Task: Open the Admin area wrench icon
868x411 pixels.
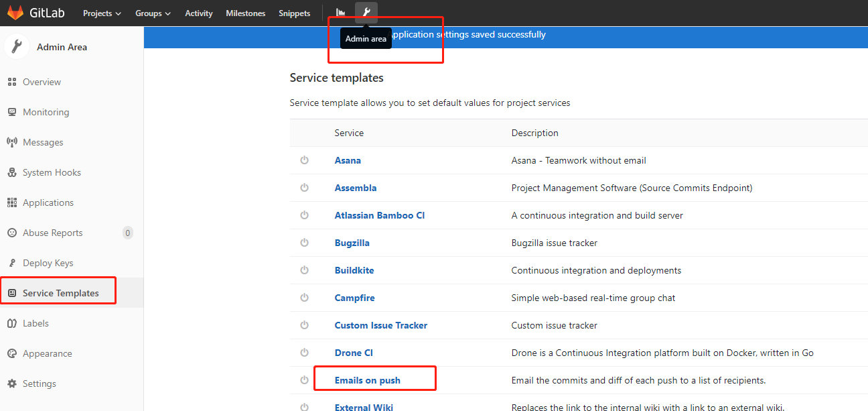Action: 366,11
